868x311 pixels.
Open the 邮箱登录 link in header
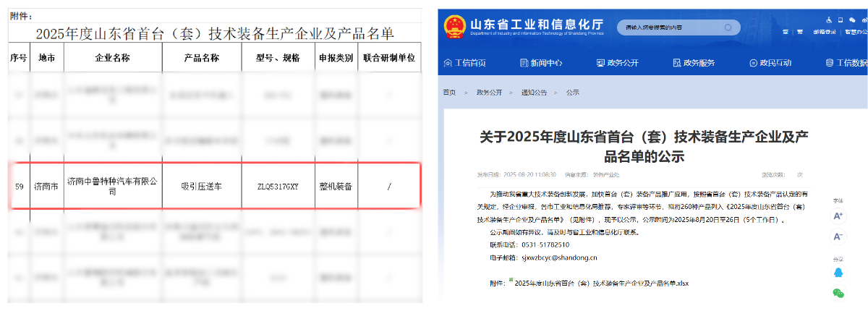(825, 32)
